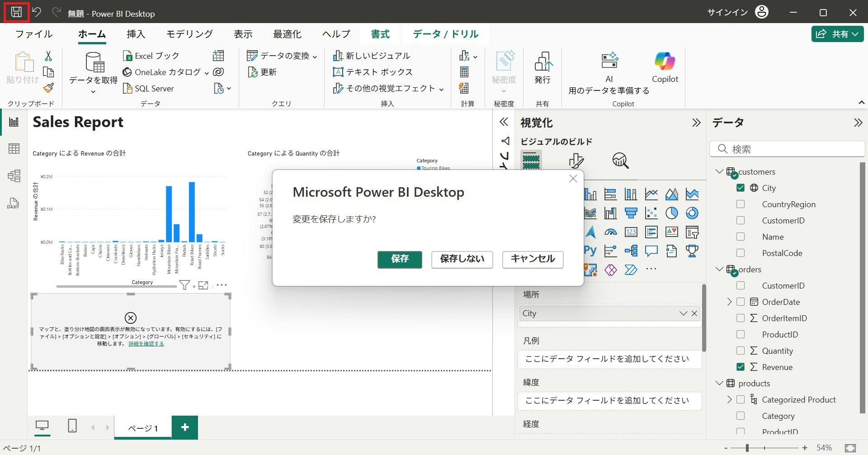Click the zoom in plus button
Viewport: 868px width, 455px height.
pyautogui.click(x=805, y=448)
